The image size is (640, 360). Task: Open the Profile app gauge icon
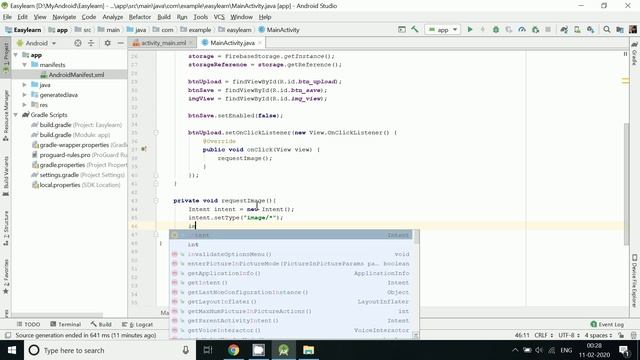tap(522, 29)
